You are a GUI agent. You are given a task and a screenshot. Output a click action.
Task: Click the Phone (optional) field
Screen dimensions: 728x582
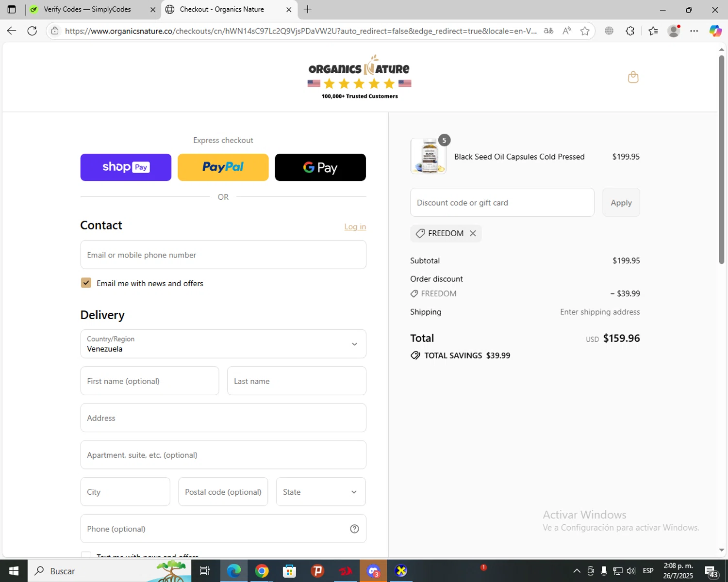pos(223,529)
